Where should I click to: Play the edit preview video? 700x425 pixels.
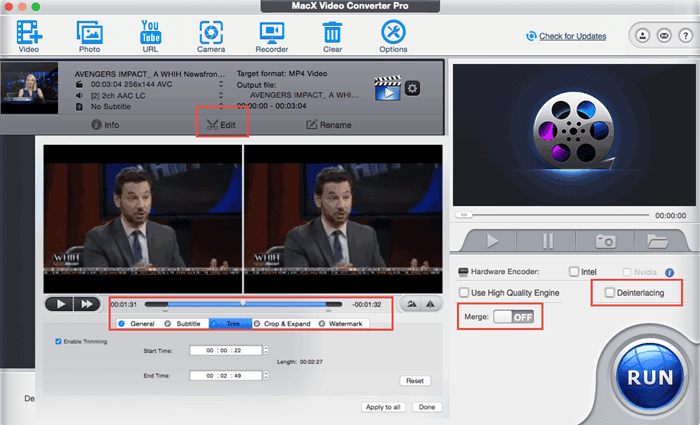60,304
